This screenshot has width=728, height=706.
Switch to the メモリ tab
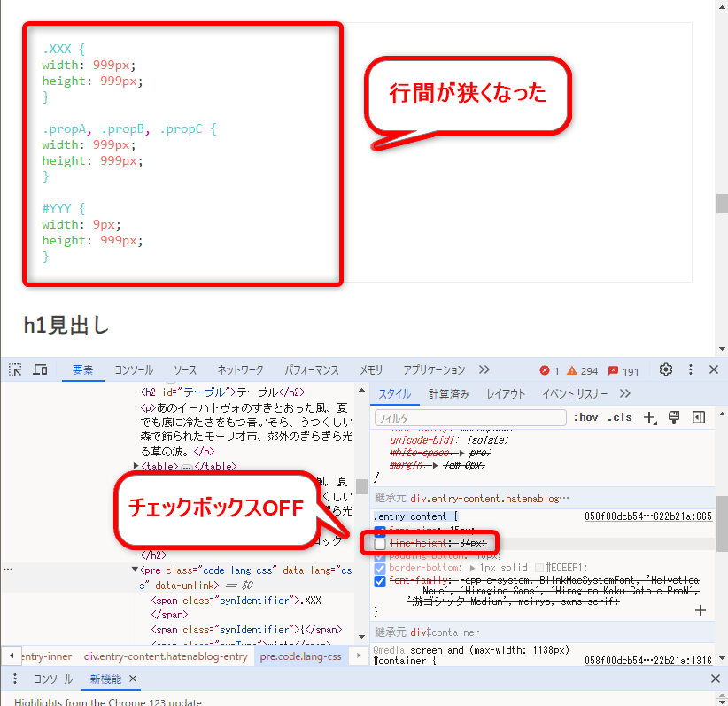(371, 370)
